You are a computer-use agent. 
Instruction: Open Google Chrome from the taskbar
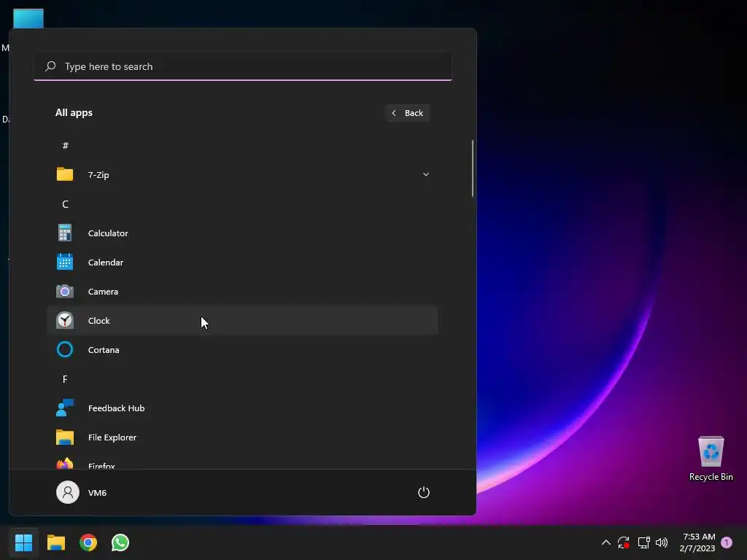coord(88,542)
